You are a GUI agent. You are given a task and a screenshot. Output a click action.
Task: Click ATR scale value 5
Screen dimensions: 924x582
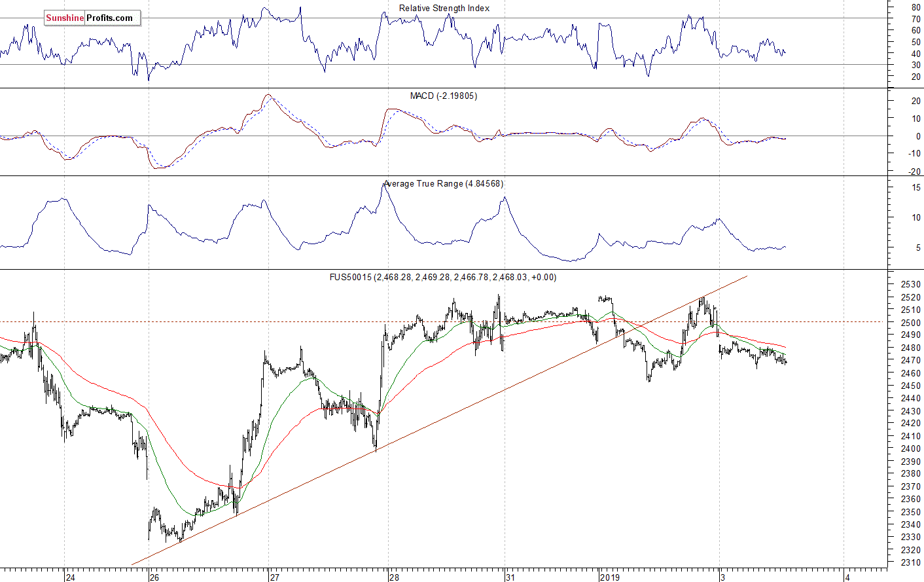tap(918, 248)
